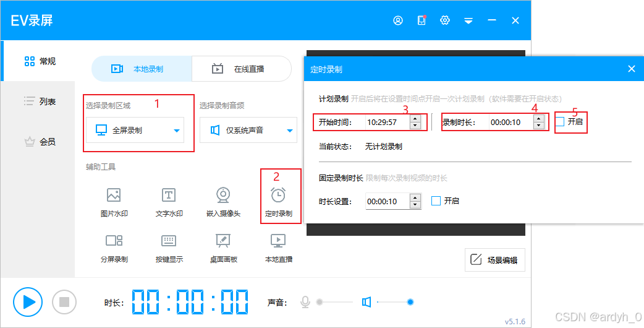Click the microphone icon near volume
The image size is (644, 328).
pyautogui.click(x=305, y=302)
